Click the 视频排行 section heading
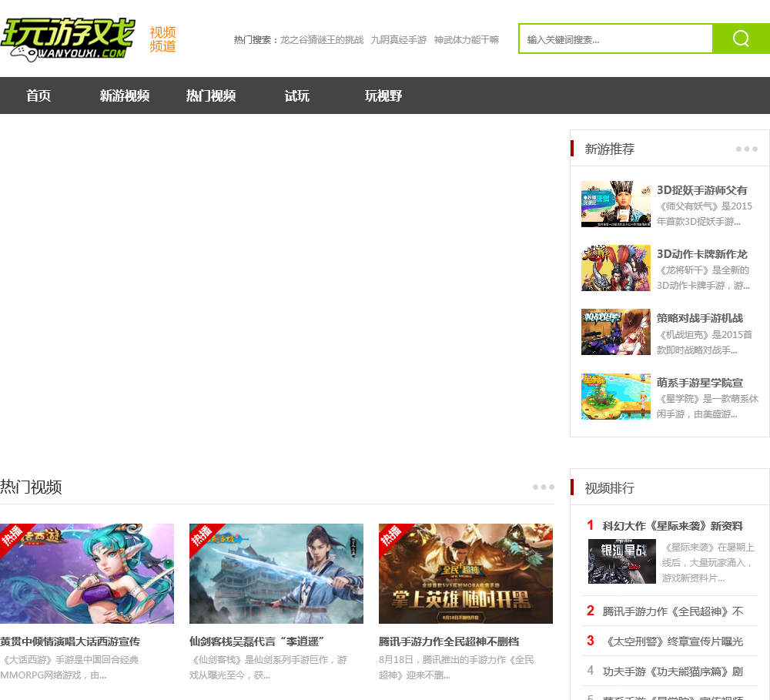This screenshot has height=700, width=770. (x=609, y=487)
